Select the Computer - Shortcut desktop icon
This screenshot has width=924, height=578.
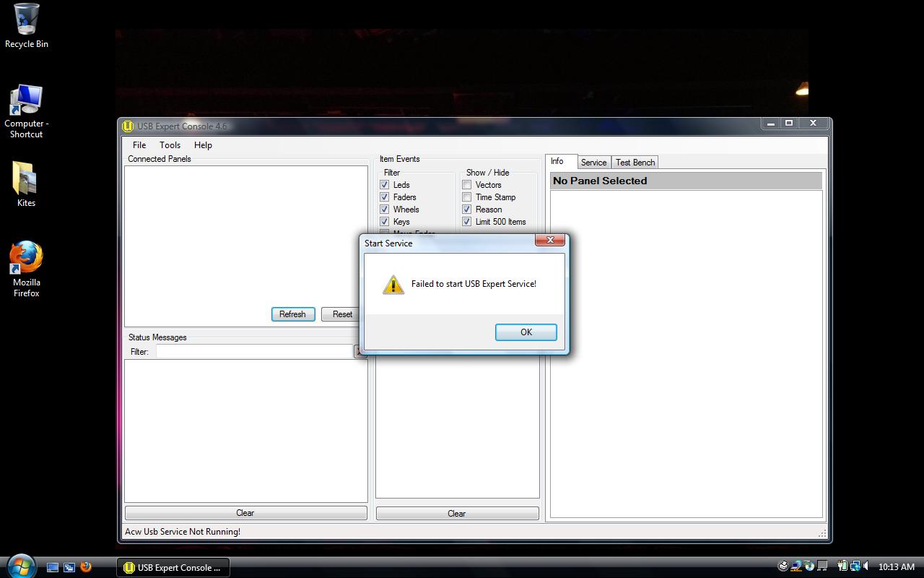click(x=27, y=111)
